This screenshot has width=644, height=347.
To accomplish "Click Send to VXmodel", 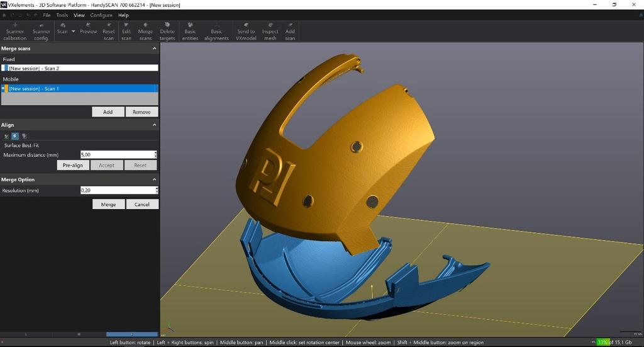I will (246, 31).
